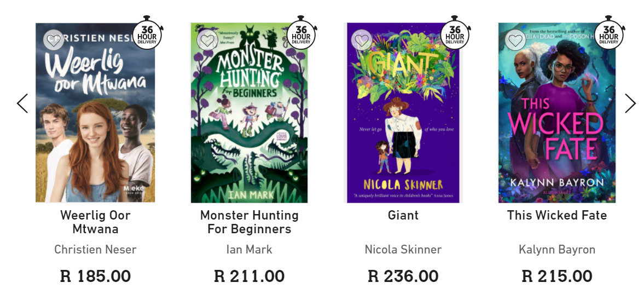Click the R 185.00 price
644x294 pixels.
pyautogui.click(x=95, y=276)
